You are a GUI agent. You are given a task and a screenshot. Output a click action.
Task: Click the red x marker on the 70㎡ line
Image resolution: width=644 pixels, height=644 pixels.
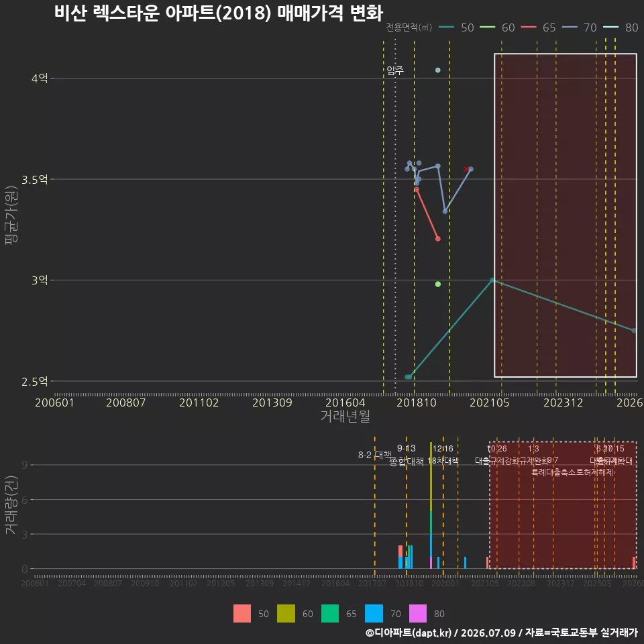click(466, 169)
